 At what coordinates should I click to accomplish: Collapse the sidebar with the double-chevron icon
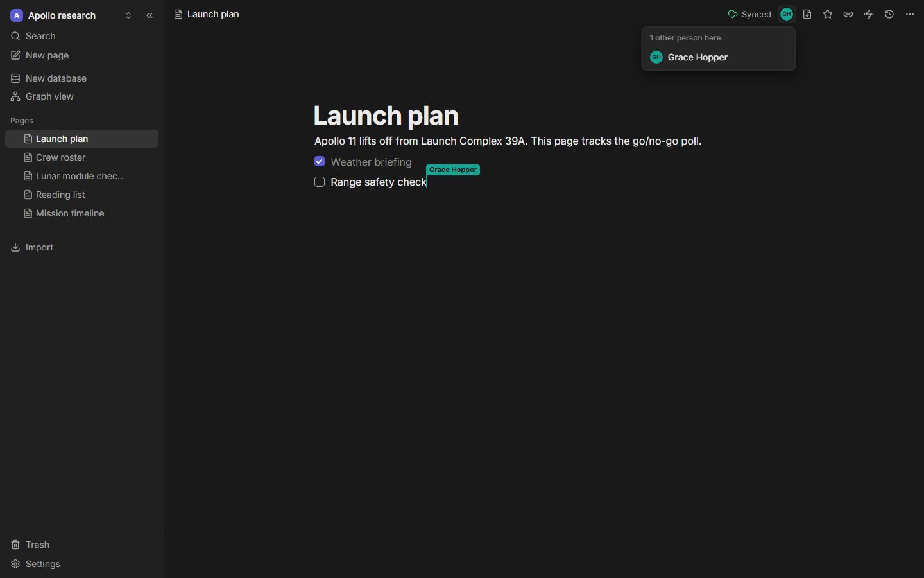[150, 15]
